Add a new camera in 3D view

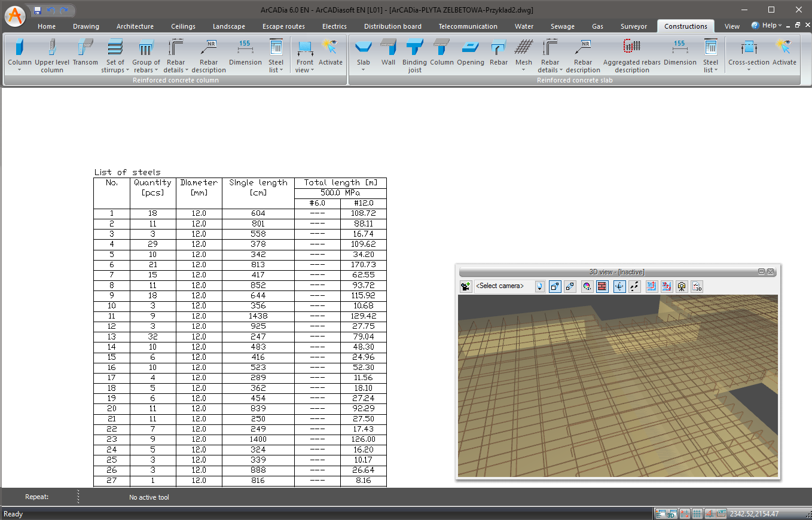point(465,287)
